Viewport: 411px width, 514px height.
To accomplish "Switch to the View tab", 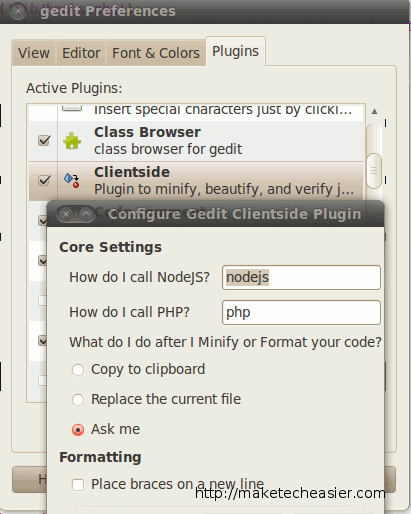I will (x=34, y=53).
